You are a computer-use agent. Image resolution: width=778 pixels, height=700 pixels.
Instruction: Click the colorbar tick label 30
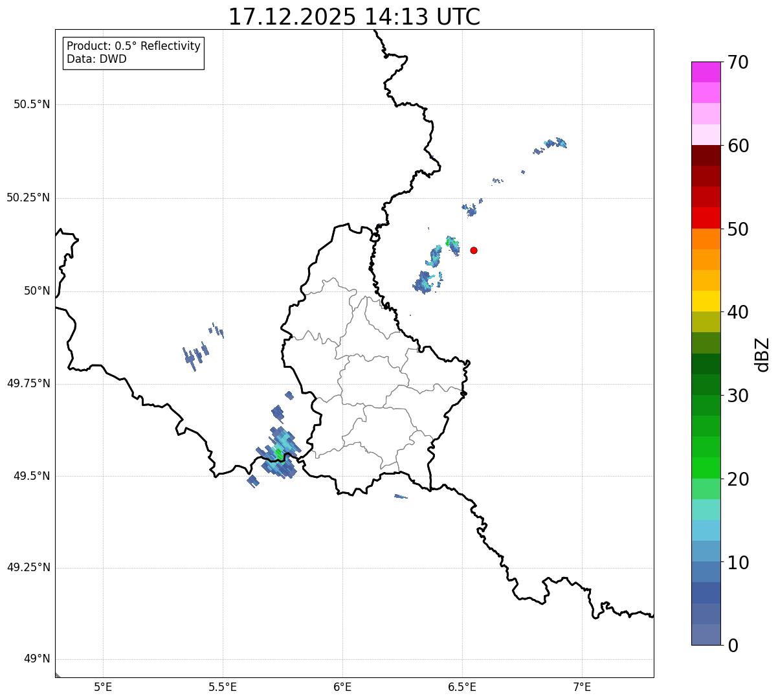[x=737, y=396]
